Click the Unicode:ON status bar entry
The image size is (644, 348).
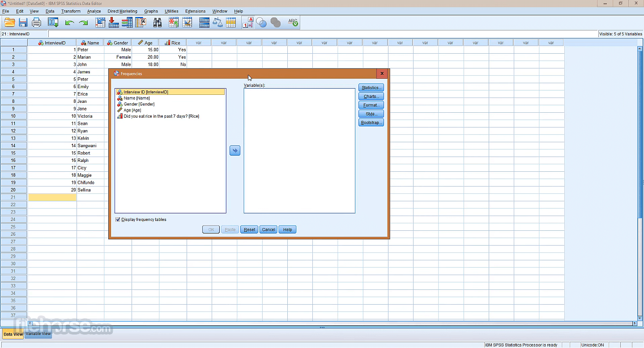(x=593, y=345)
